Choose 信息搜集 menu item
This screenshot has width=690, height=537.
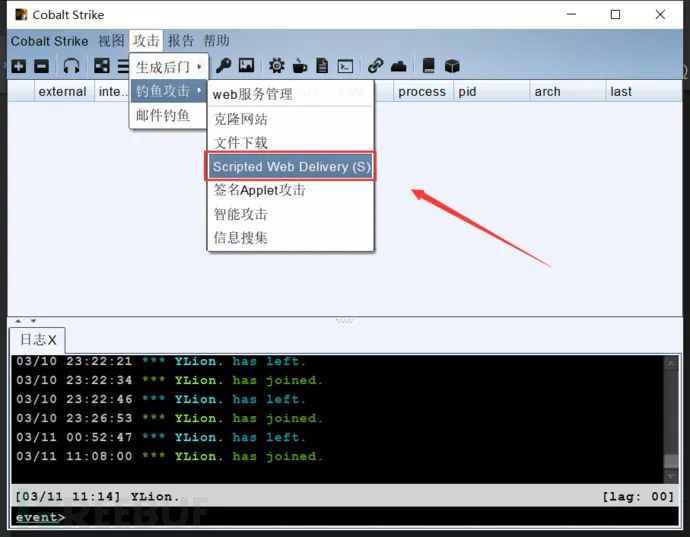[x=290, y=238]
